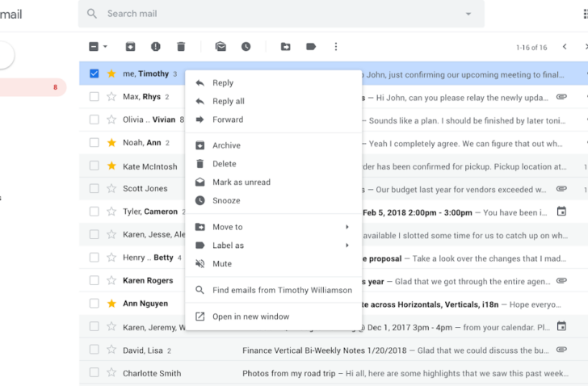Viewport: 588px width, 386px height.
Task: Click the Delete trash icon in toolbar
Action: (181, 47)
